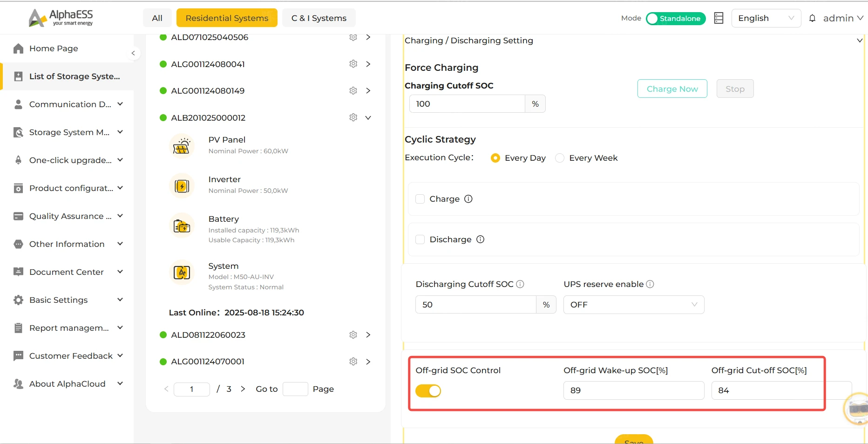Open the English language dropdown
Image resolution: width=868 pixels, height=444 pixels.
[766, 18]
